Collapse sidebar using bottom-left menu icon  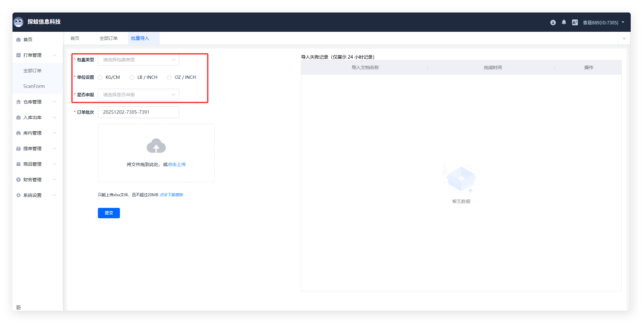tap(18, 307)
